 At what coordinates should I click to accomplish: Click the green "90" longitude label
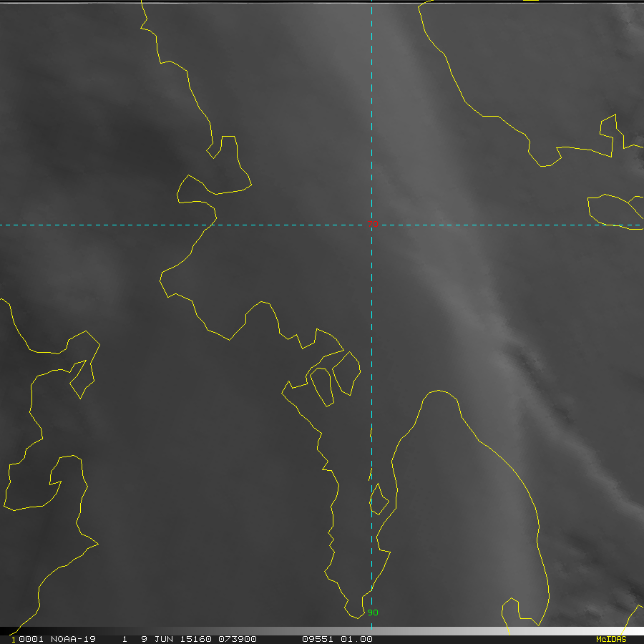(x=373, y=613)
